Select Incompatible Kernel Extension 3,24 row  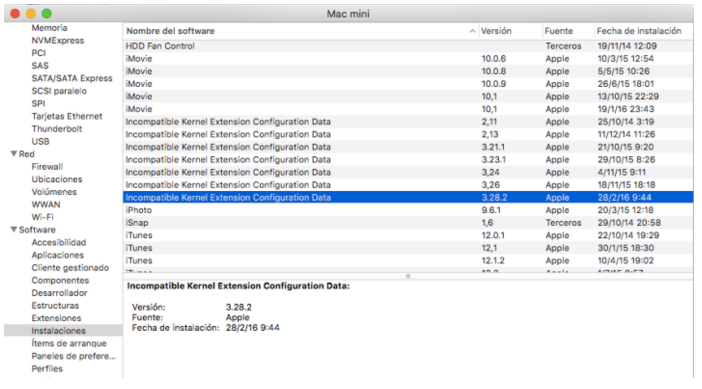[x=408, y=172]
